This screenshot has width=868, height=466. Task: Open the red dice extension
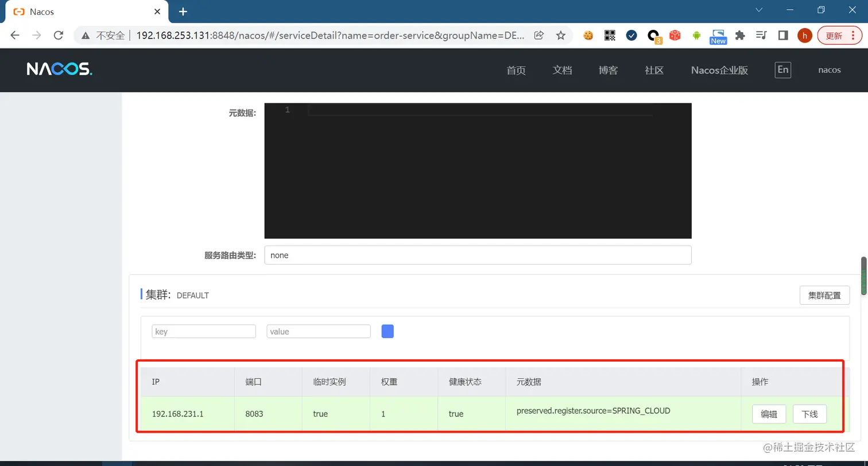coord(675,36)
